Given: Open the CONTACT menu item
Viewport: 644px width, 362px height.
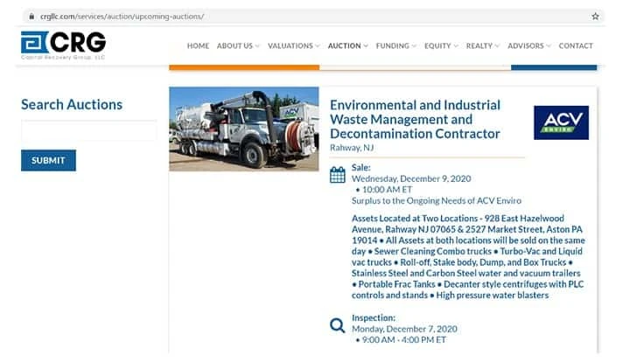Looking at the screenshot, I should click(x=576, y=45).
